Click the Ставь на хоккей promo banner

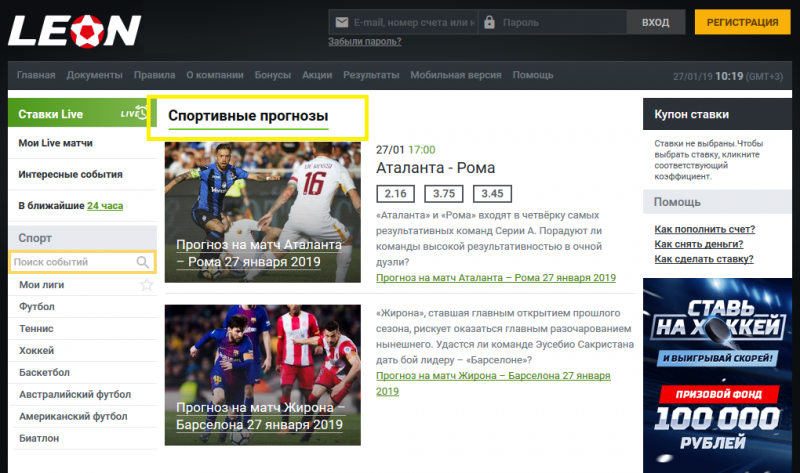(x=717, y=376)
